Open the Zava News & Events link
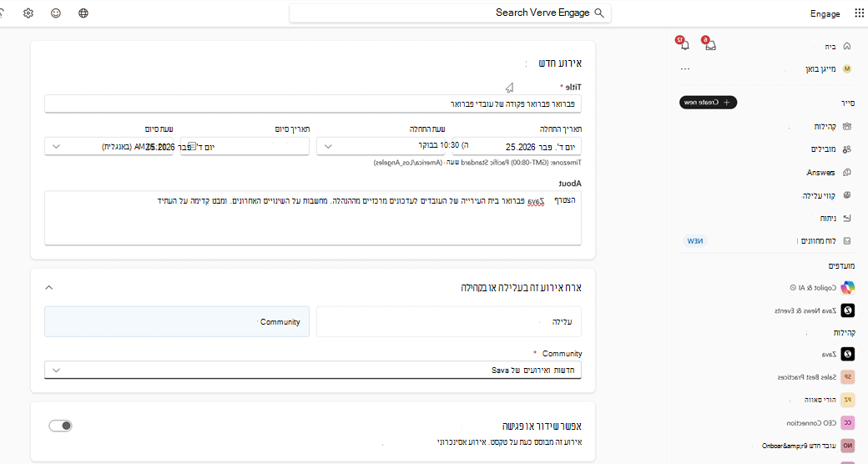Image resolution: width=868 pixels, height=464 pixels. pos(805,310)
